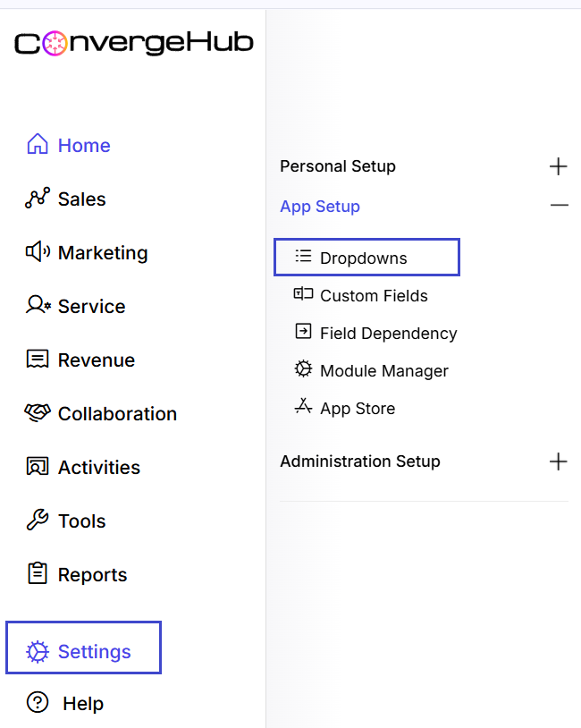Image resolution: width=581 pixels, height=728 pixels.
Task: Open Custom Fields settings
Action: [x=360, y=295]
